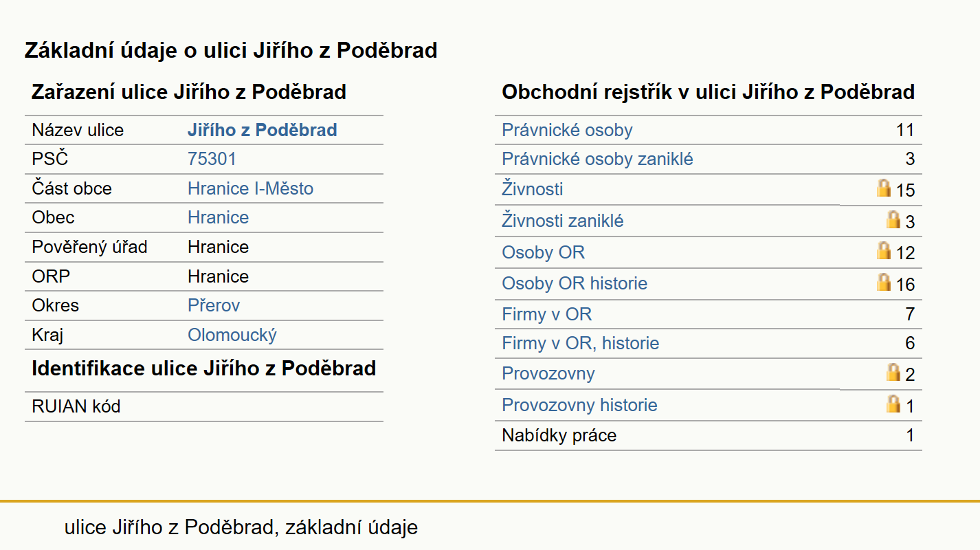980x550 pixels.
Task: Open Právnické osoby zaniklé link
Action: (x=597, y=159)
